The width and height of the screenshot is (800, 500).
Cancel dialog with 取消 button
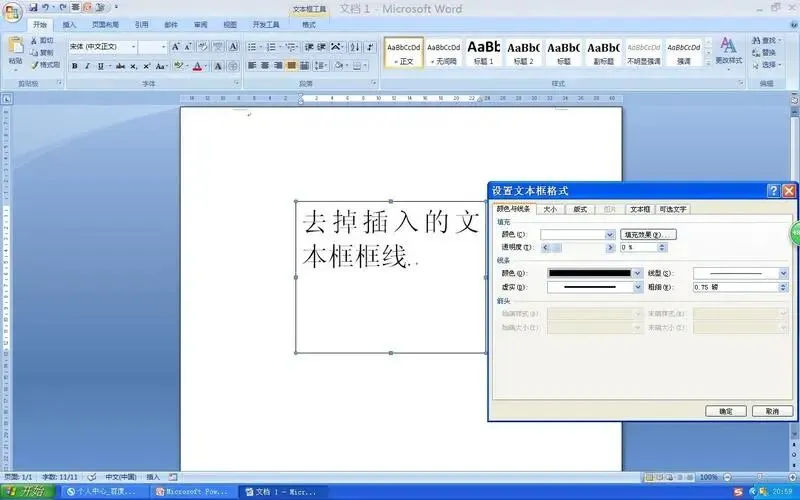[x=772, y=411]
